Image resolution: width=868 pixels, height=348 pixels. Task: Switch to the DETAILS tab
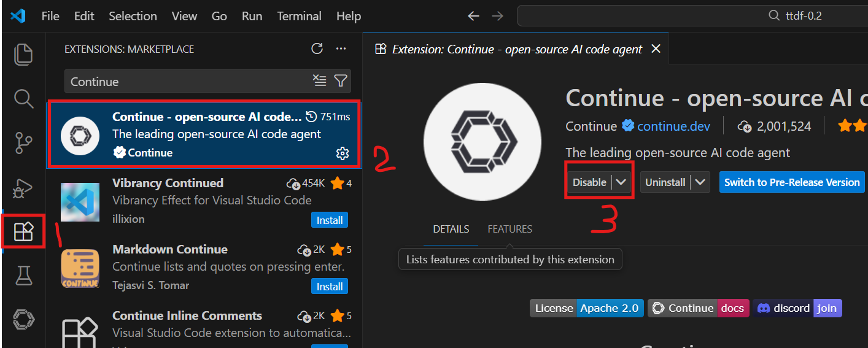click(x=451, y=230)
